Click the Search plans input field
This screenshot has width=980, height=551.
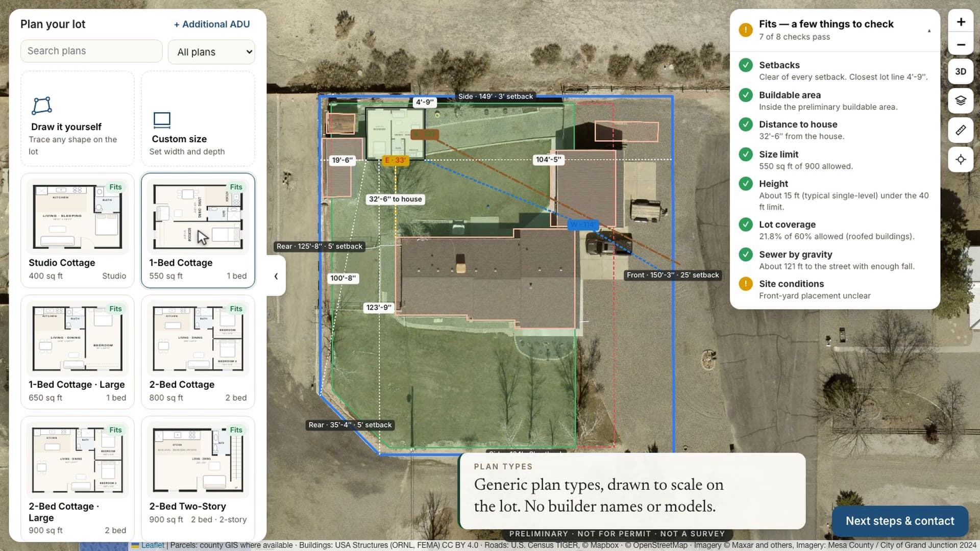pyautogui.click(x=91, y=51)
